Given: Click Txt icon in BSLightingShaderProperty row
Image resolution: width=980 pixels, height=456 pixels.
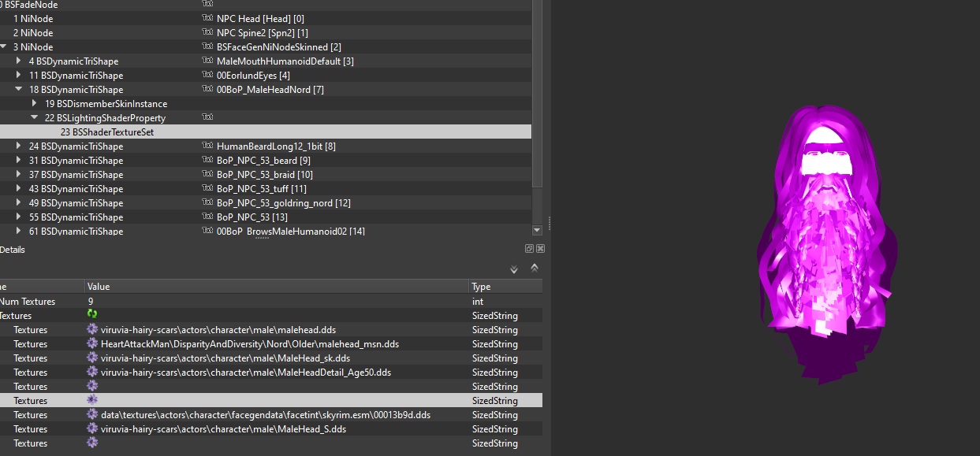Looking at the screenshot, I should (x=207, y=117).
